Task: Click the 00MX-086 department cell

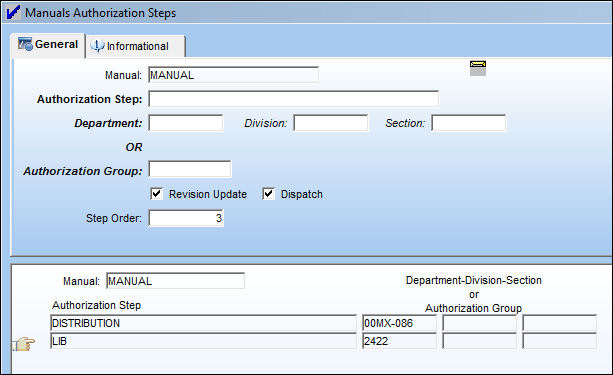Action: pos(400,323)
